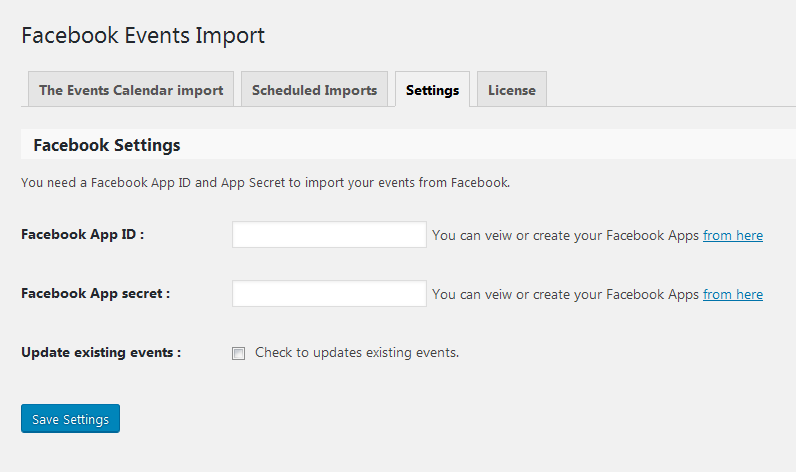This screenshot has height=472, width=796.
Task: Click the Facebook App ID text field
Action: [329, 235]
